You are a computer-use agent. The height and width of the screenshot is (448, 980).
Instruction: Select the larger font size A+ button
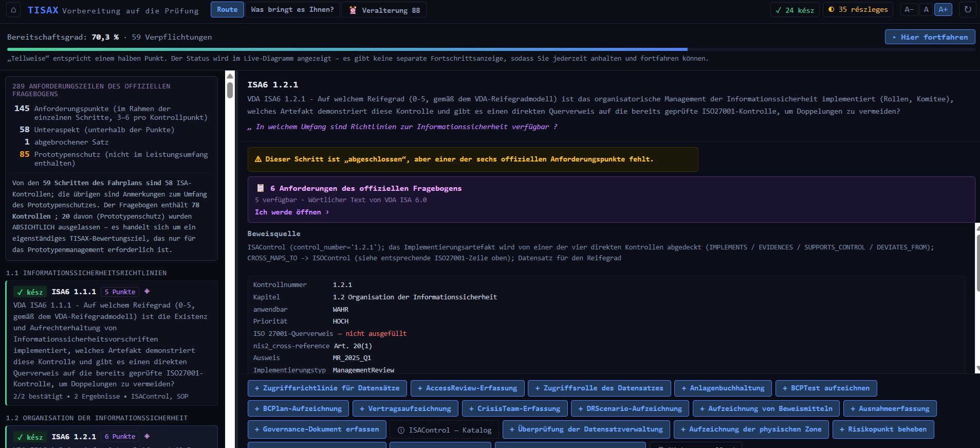point(943,9)
